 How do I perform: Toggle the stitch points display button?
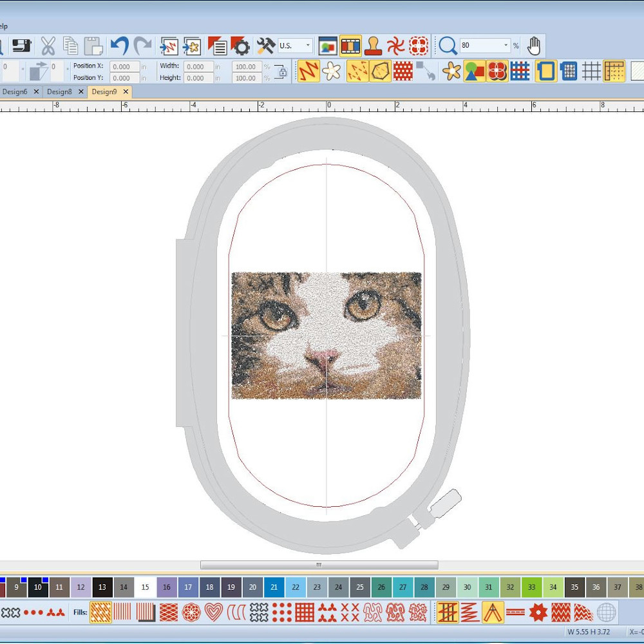(357, 71)
